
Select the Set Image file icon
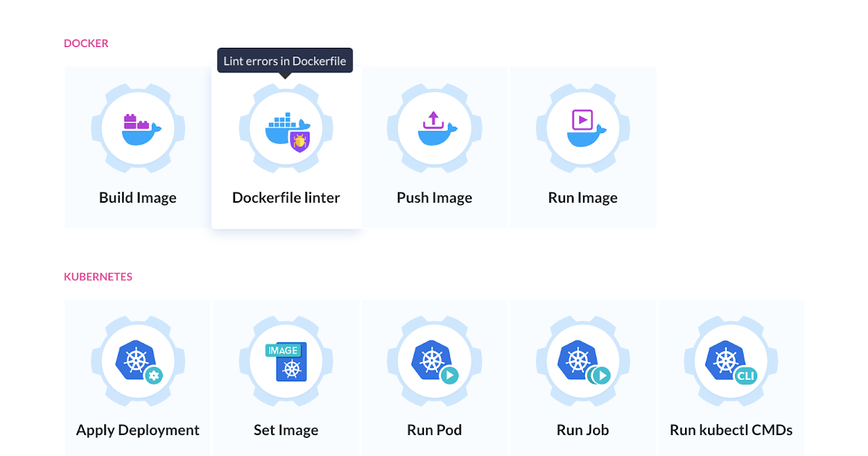click(286, 361)
